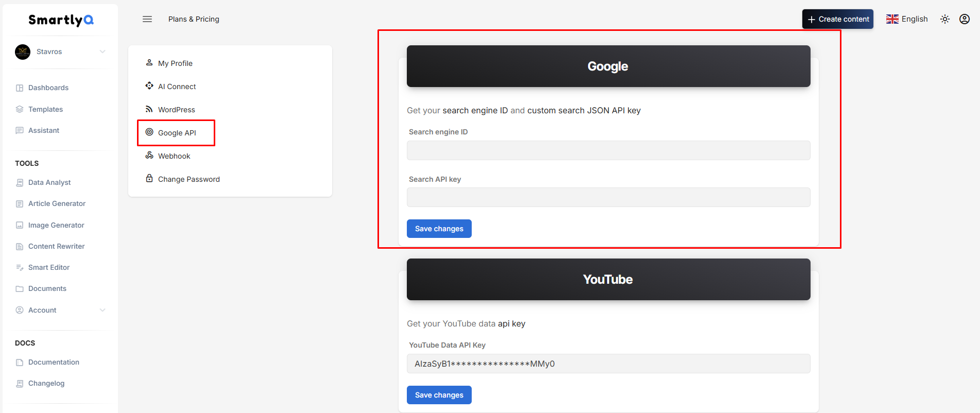Open Documents in the sidebar
Screen dimensions: 980x413
click(47, 289)
